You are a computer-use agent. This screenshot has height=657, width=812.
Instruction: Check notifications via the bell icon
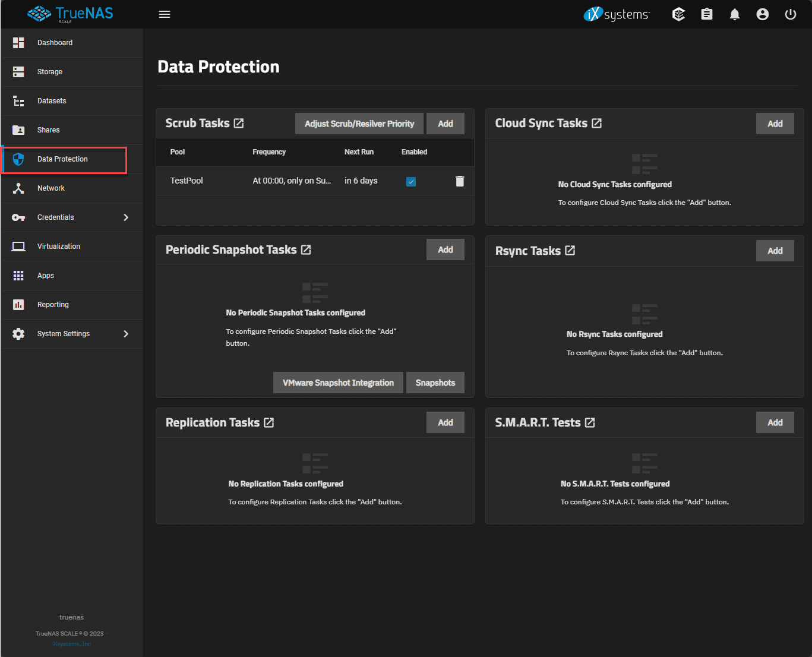pos(734,14)
